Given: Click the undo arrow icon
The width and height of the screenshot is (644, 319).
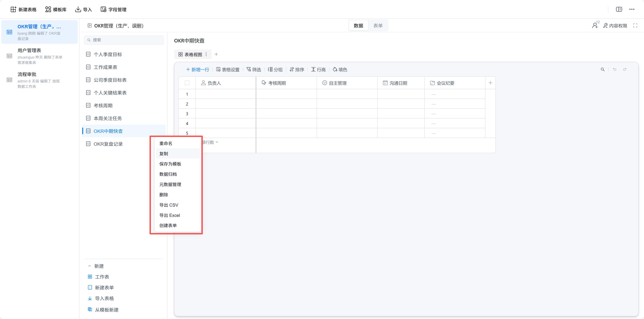Looking at the screenshot, I should (615, 69).
